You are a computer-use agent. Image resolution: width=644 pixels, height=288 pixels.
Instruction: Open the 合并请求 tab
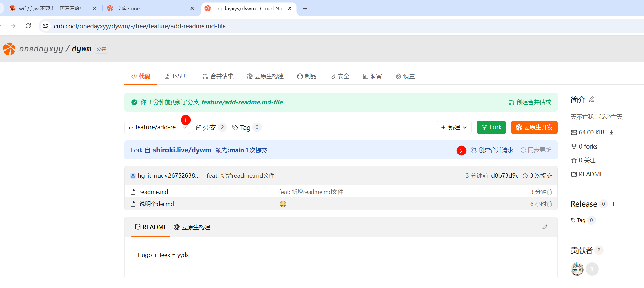pyautogui.click(x=218, y=76)
